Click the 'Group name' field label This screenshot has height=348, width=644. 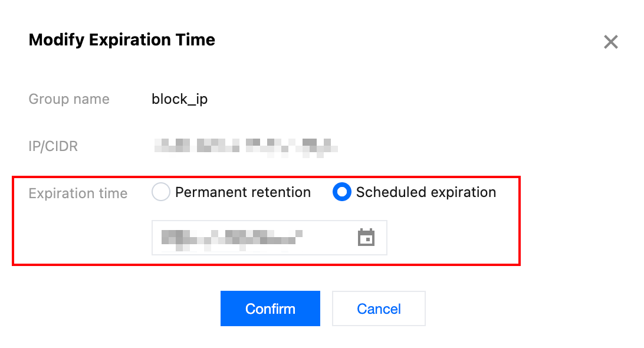[x=69, y=99]
